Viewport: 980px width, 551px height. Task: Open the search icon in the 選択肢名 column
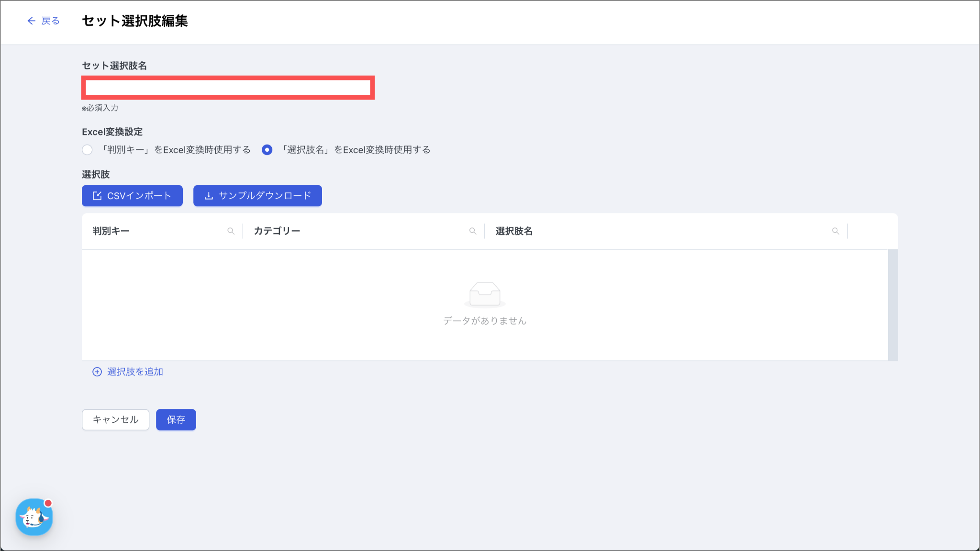click(x=835, y=231)
